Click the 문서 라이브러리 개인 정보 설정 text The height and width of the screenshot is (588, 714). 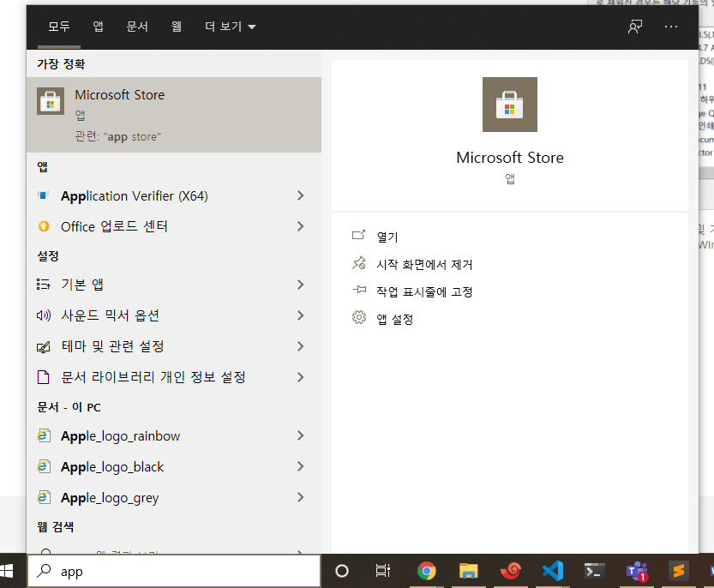tap(153, 377)
